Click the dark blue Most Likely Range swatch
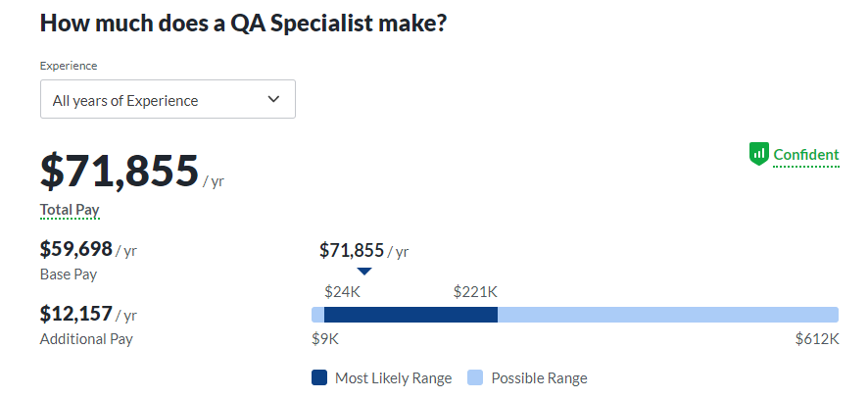This screenshot has width=868, height=399. pos(318,377)
